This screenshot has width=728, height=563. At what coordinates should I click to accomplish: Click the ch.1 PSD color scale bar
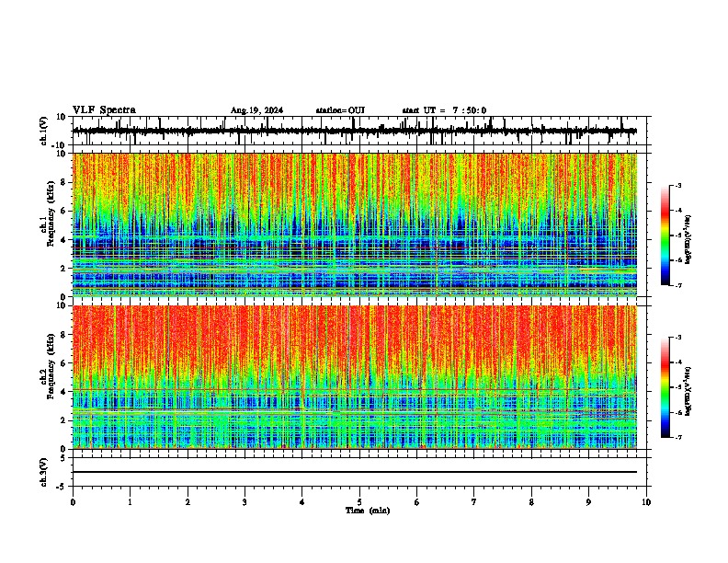pos(665,236)
